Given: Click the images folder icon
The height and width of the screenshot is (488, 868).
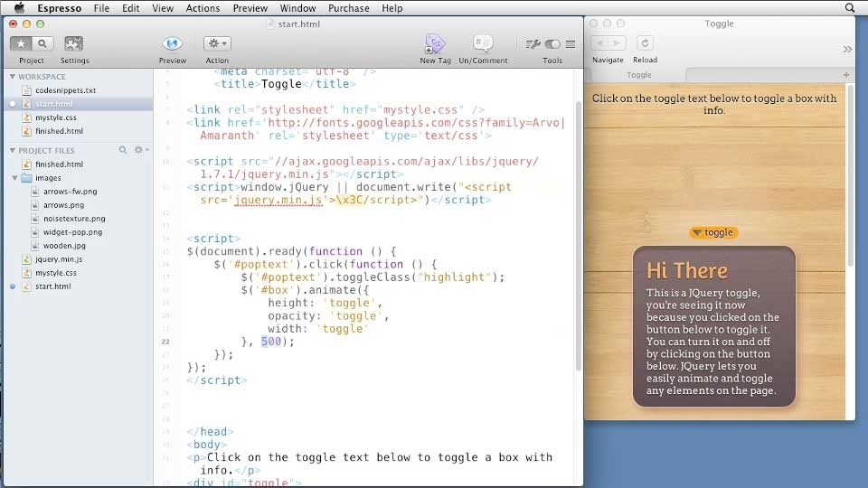Looking at the screenshot, I should [26, 178].
